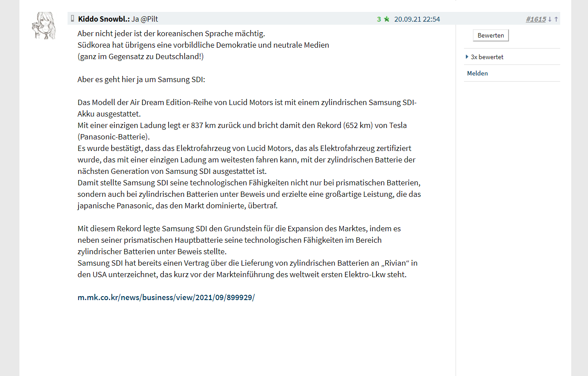Click the line starting 'Es wurde bestätigt'

(245, 148)
